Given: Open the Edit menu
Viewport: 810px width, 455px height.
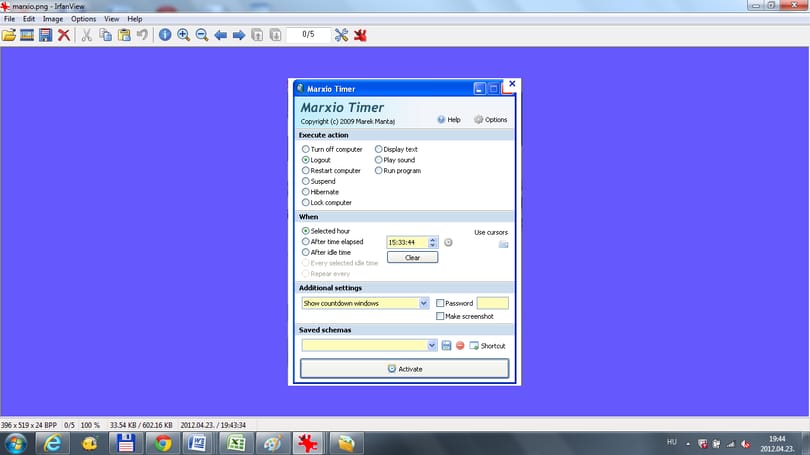Looking at the screenshot, I should tap(29, 19).
